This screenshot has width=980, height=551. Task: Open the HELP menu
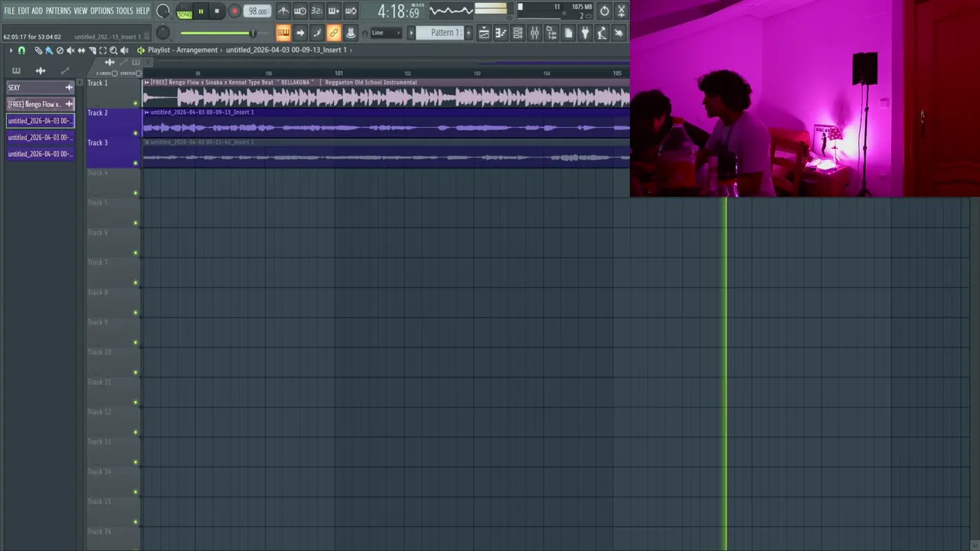point(142,11)
